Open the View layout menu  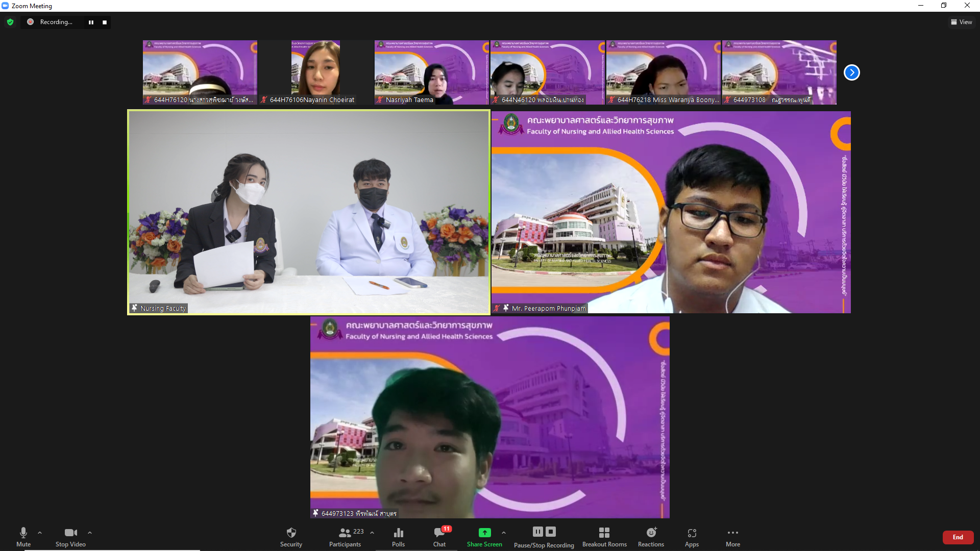961,22
